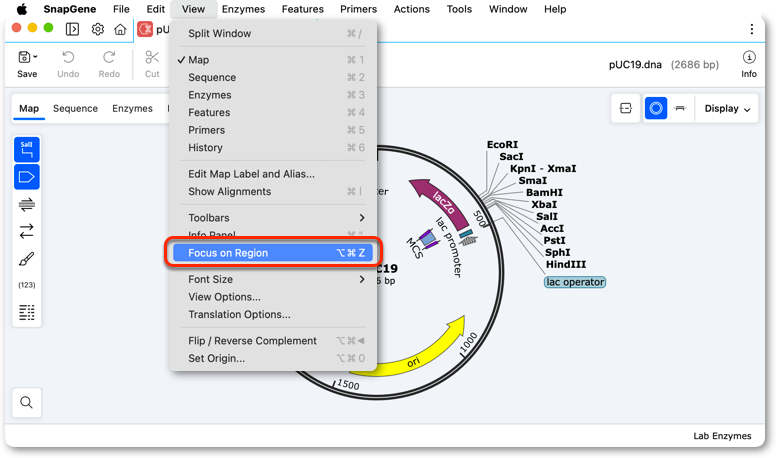Open the Apple menu
This screenshot has width=776, height=458.
(x=22, y=9)
